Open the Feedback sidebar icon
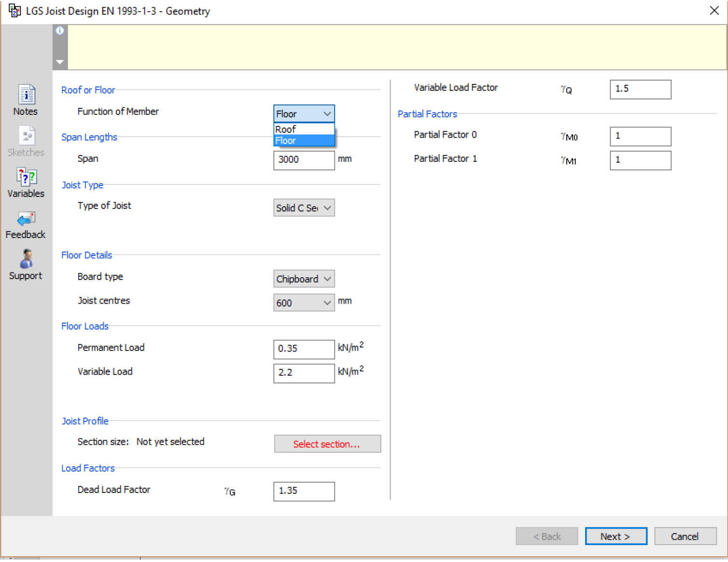This screenshot has height=562, width=728. 26,219
